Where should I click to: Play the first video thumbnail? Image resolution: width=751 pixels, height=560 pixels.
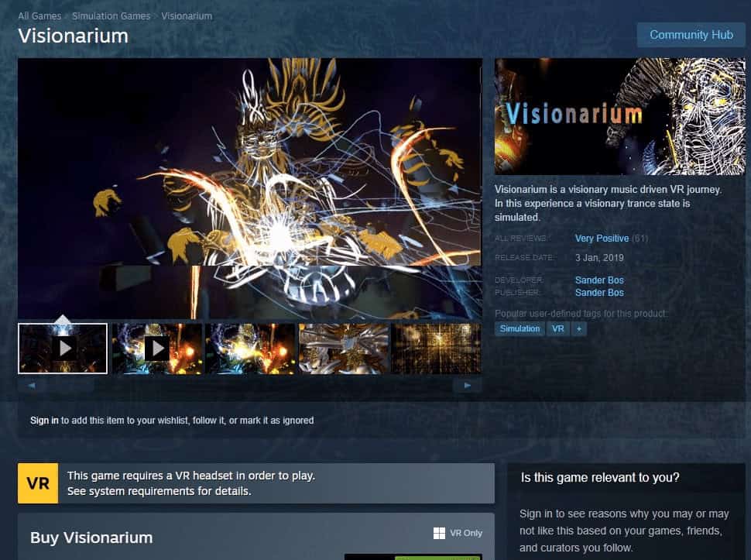(63, 349)
